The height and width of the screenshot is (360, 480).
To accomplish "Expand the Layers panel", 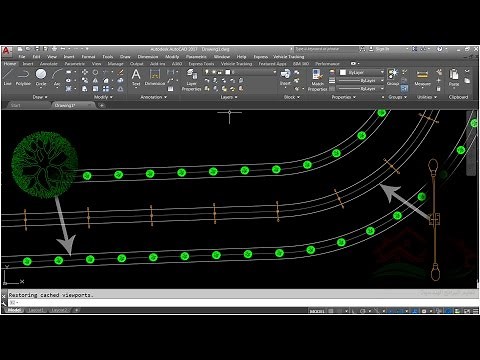I will 229,97.
